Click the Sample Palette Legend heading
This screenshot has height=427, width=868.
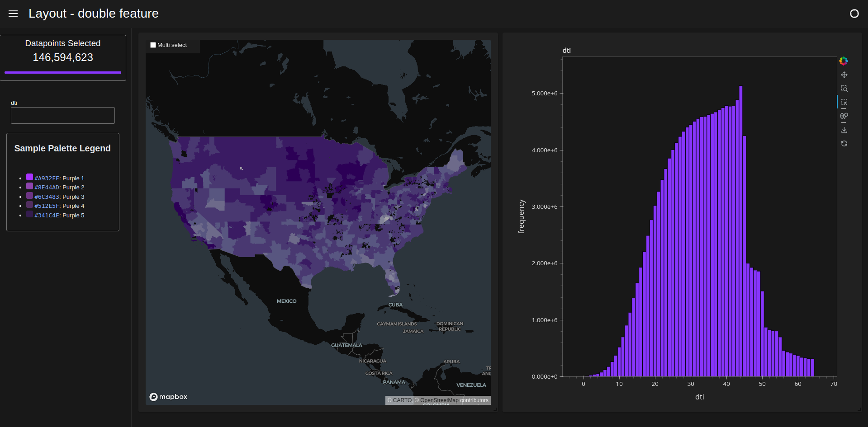point(62,148)
